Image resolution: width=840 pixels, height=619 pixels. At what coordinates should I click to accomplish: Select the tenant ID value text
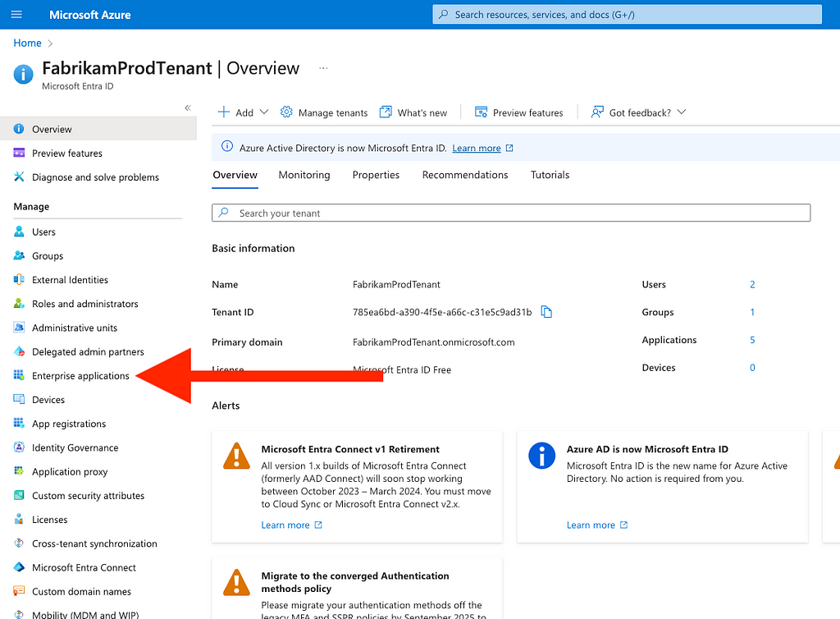[442, 312]
